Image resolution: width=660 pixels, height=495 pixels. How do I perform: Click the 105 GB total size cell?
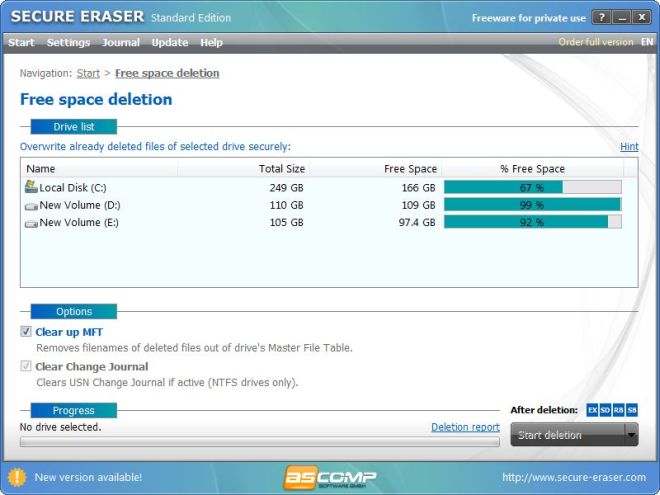pyautogui.click(x=286, y=223)
